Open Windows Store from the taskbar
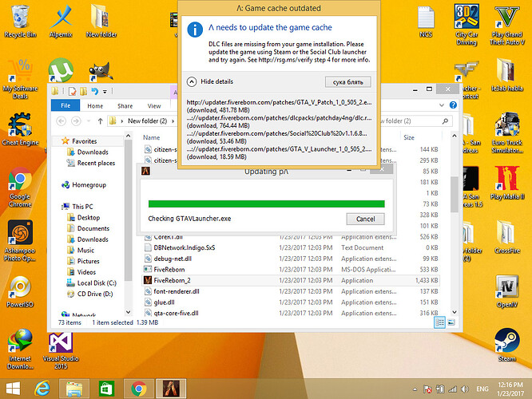 tap(106, 389)
